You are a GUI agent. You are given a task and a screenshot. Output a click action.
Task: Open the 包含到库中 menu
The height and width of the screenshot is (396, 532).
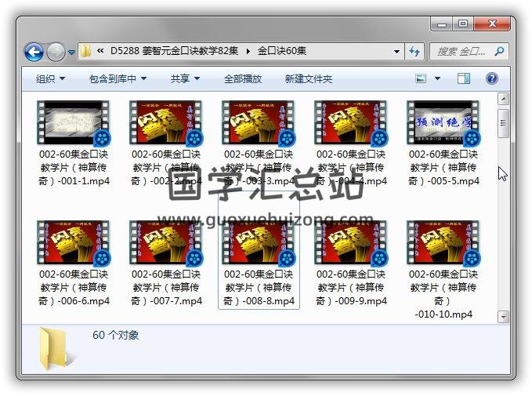tap(118, 78)
